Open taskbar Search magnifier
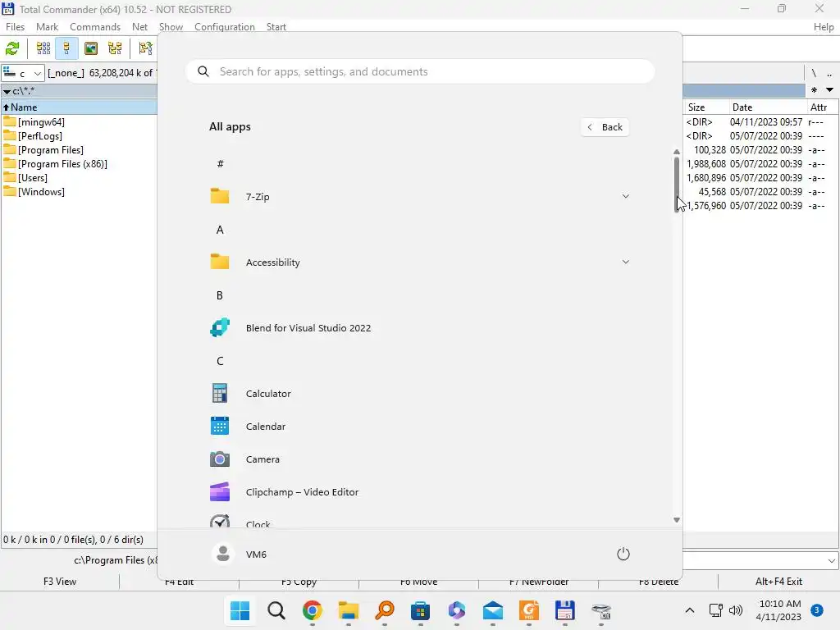The image size is (840, 630). pyautogui.click(x=276, y=610)
